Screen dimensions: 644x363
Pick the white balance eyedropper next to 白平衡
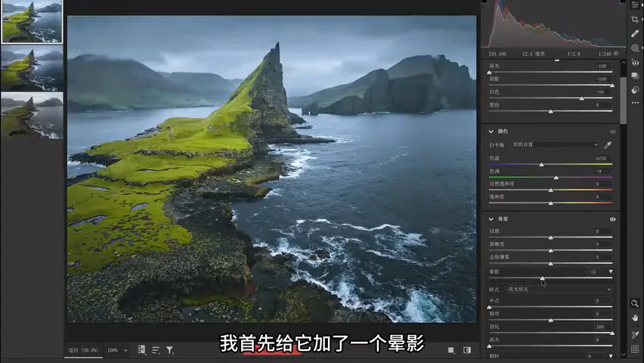click(608, 144)
